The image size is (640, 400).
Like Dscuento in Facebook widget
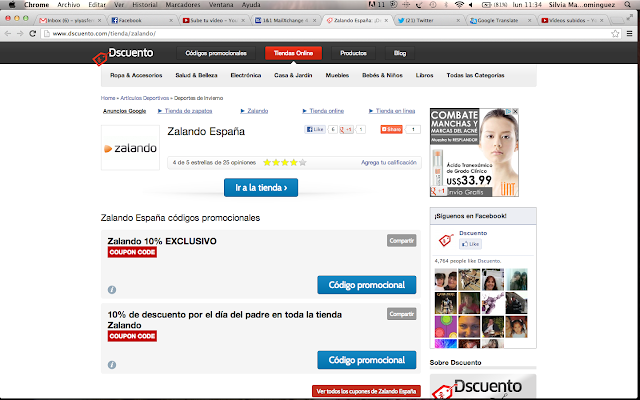[470, 244]
